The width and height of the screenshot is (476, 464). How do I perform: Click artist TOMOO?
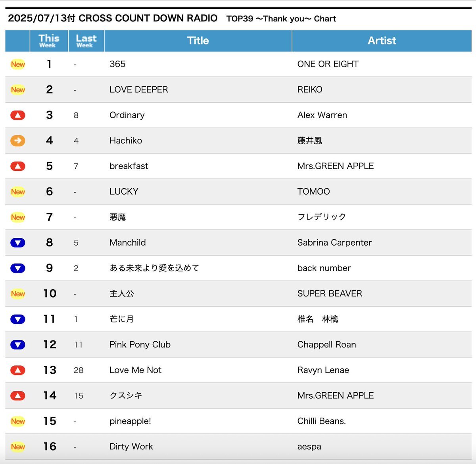pos(314,192)
